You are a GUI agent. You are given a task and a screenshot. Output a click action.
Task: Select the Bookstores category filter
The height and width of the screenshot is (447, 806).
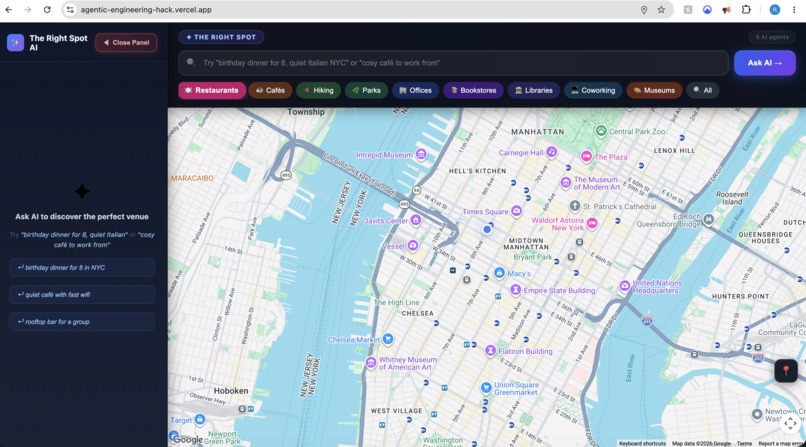[473, 90]
